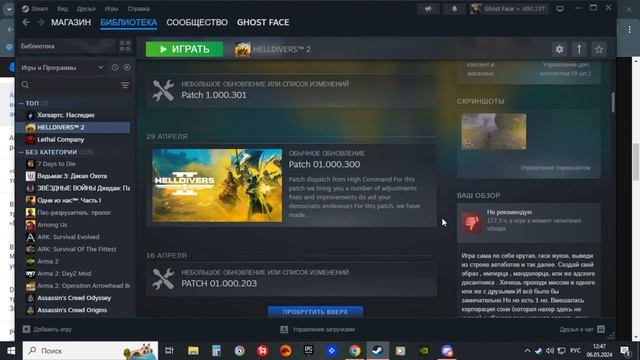Open HELLDIVERS 2 settings gear
The height and width of the screenshot is (360, 640).
pos(559,49)
